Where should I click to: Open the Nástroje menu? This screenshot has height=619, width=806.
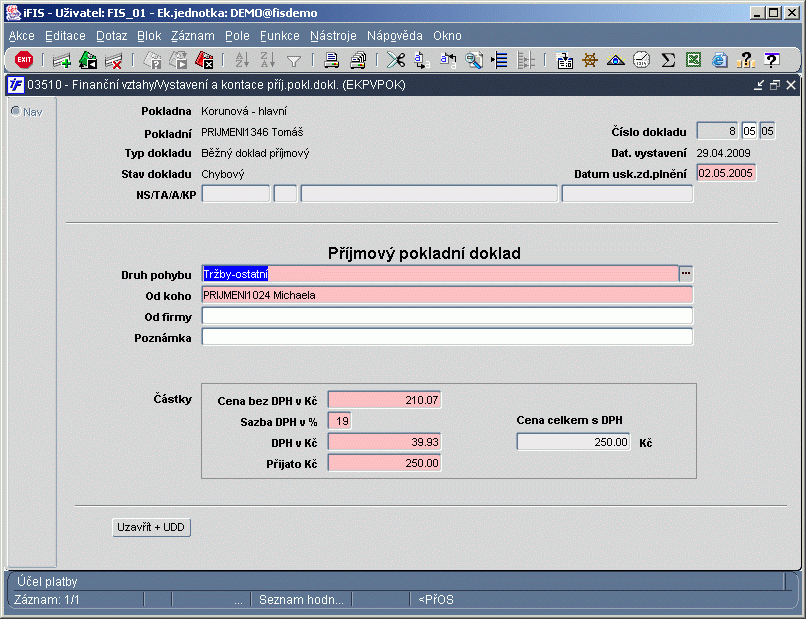coord(333,35)
